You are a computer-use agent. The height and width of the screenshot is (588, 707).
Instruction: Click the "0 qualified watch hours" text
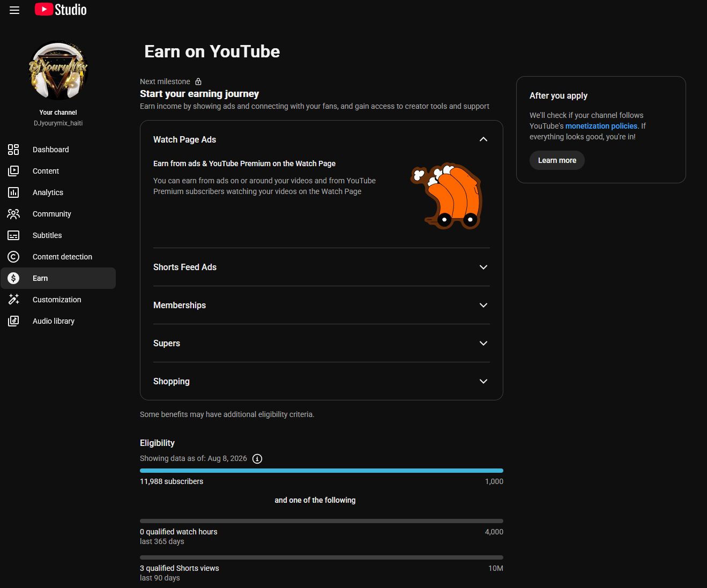[178, 532]
